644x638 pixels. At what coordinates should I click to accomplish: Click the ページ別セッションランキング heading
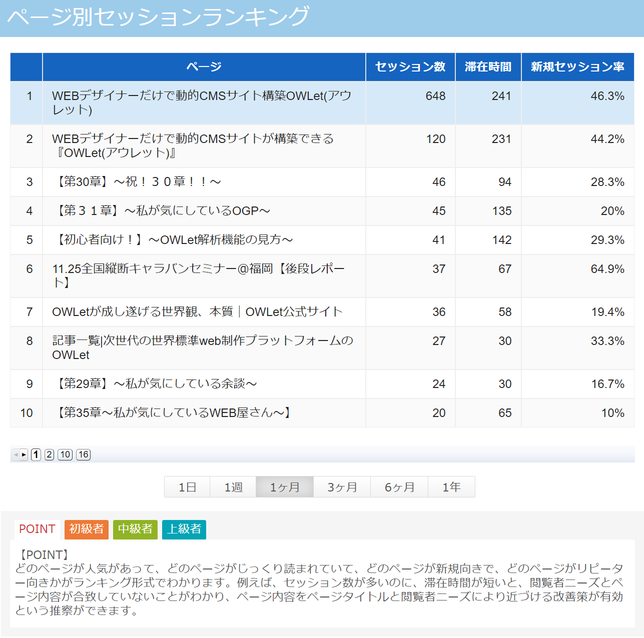[x=158, y=16]
